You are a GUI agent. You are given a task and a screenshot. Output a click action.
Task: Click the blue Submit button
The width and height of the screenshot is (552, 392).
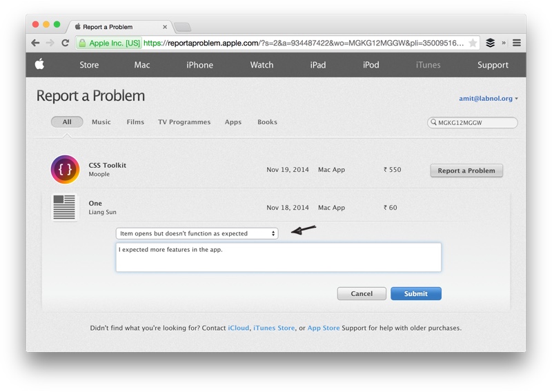click(416, 293)
